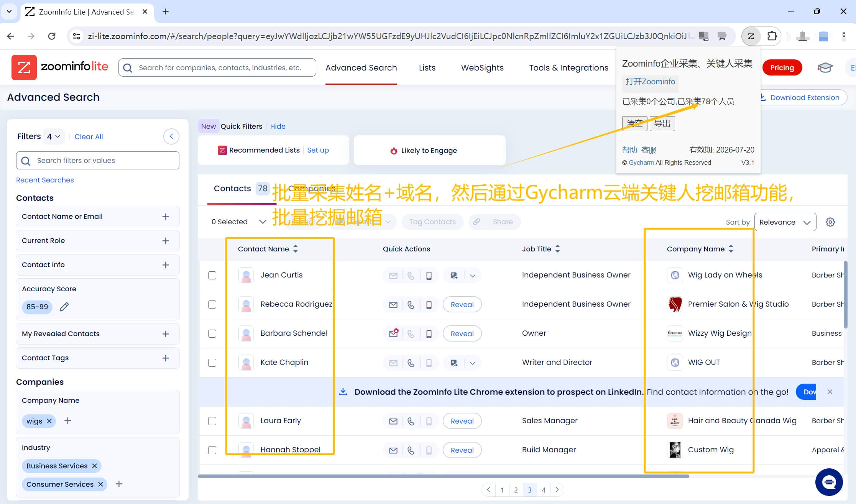Open the ZoomInfo extension icon in toolbar
Viewport: 856px width, 504px height.
tap(751, 36)
